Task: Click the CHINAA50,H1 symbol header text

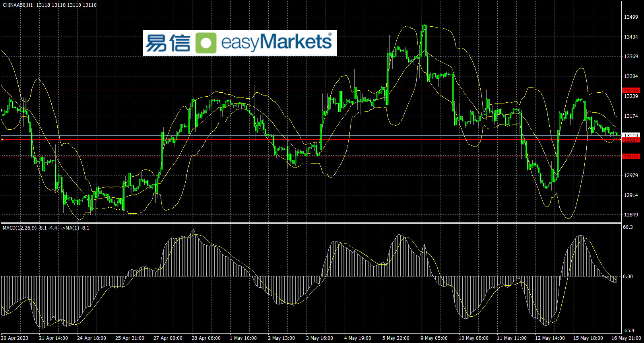Action: [18, 5]
